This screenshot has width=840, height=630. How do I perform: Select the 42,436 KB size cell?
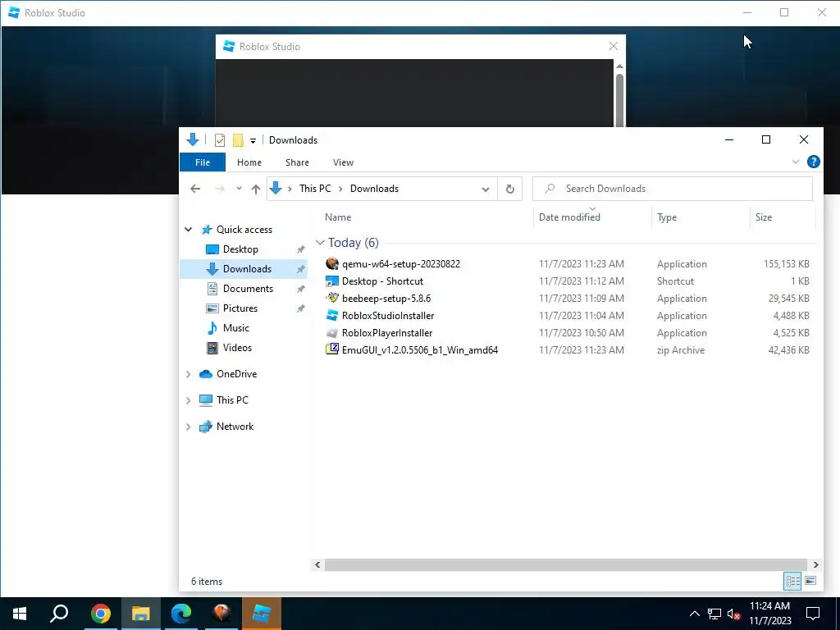coord(788,349)
